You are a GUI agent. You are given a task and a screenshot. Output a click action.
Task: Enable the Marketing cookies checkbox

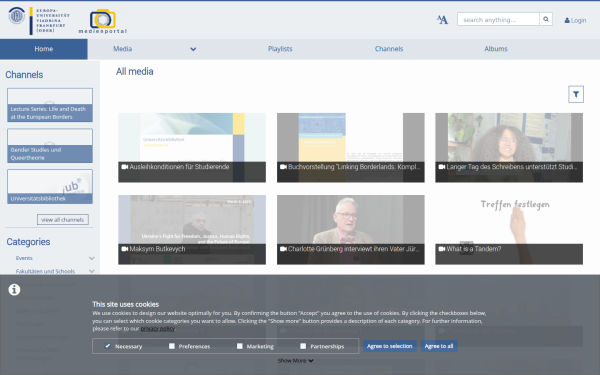(x=240, y=346)
